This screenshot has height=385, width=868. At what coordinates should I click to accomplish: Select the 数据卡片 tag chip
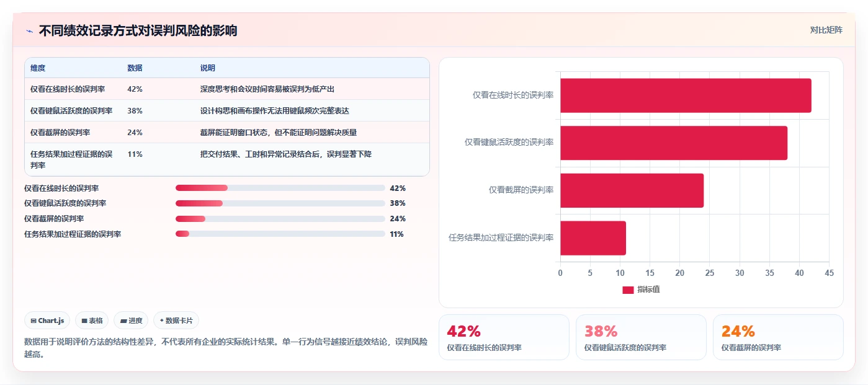click(x=176, y=321)
